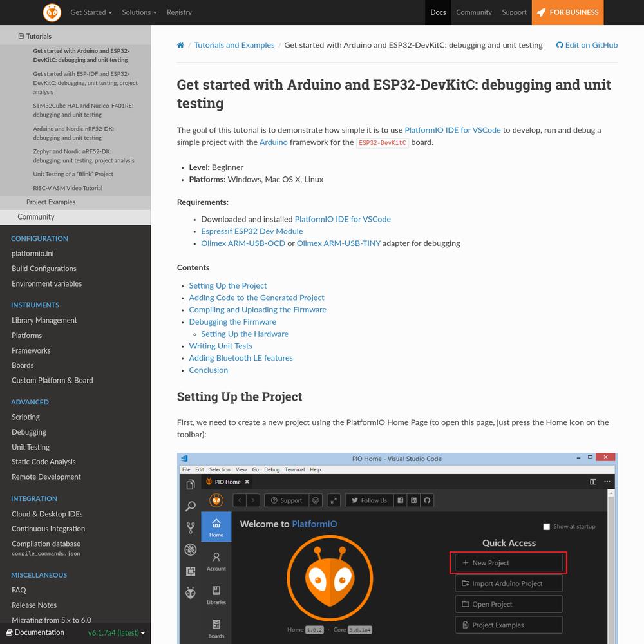Follow the Tutorials and Examples breadcrumb link
This screenshot has width=644, height=644.
click(x=234, y=45)
